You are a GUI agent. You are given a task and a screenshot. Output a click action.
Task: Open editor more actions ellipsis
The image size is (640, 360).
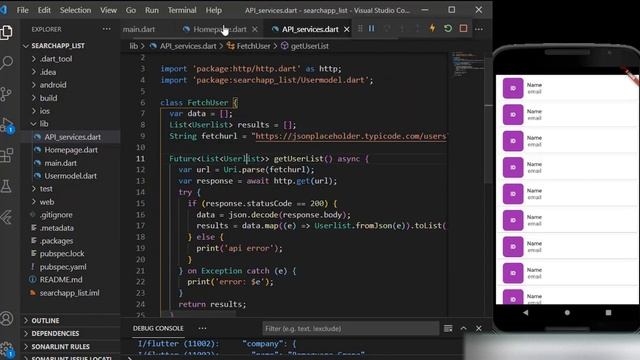click(x=479, y=29)
